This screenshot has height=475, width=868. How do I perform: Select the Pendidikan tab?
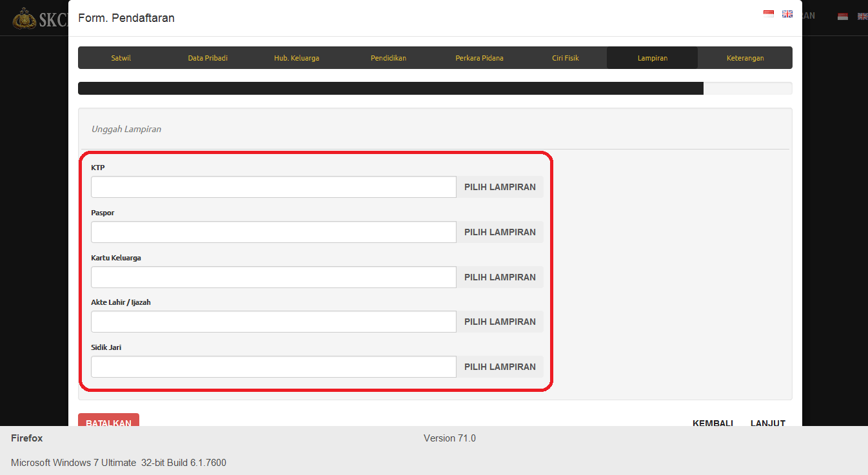[388, 58]
